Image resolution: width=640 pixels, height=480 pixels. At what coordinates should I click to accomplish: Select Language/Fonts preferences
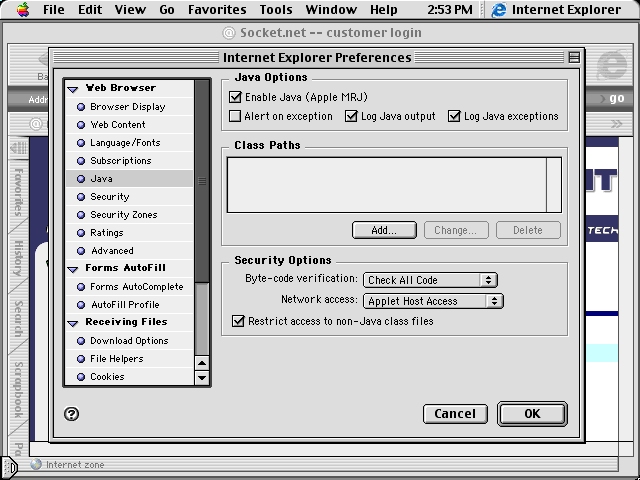click(129, 143)
